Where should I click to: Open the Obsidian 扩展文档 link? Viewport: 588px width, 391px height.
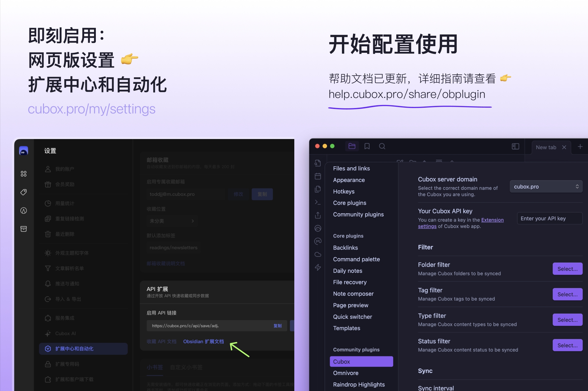203,342
